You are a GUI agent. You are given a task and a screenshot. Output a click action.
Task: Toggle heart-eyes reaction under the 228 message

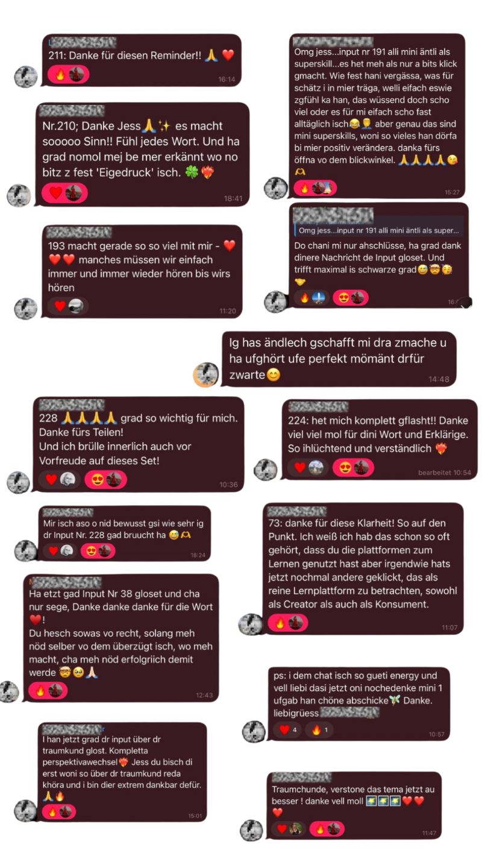point(105,480)
